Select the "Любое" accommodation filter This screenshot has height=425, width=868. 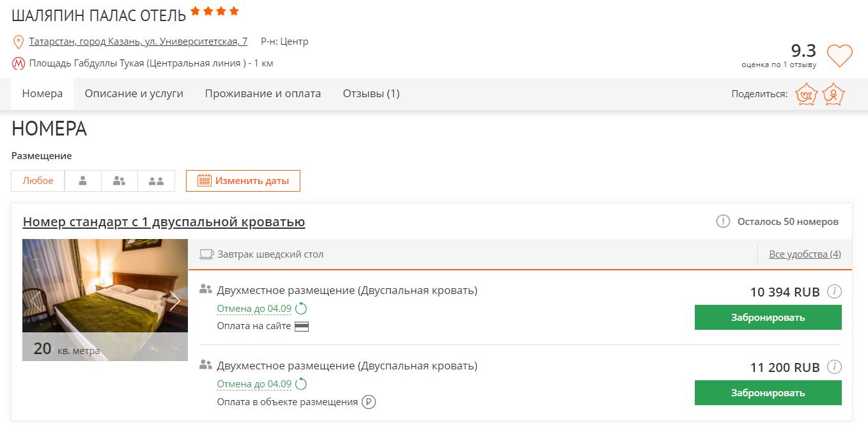38,181
